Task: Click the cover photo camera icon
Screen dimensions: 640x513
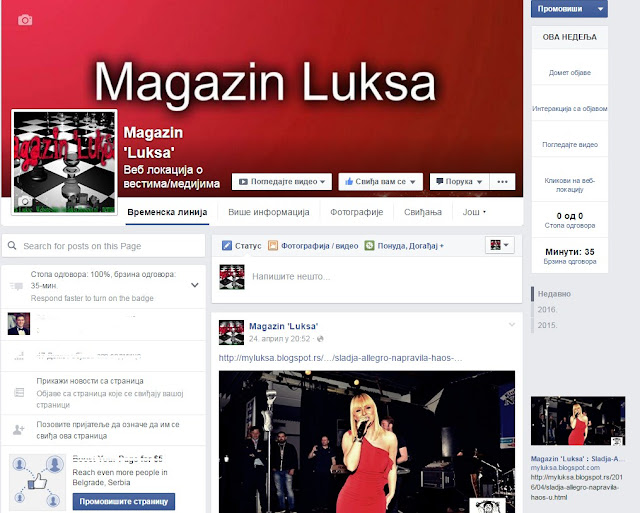Action: pos(25,20)
